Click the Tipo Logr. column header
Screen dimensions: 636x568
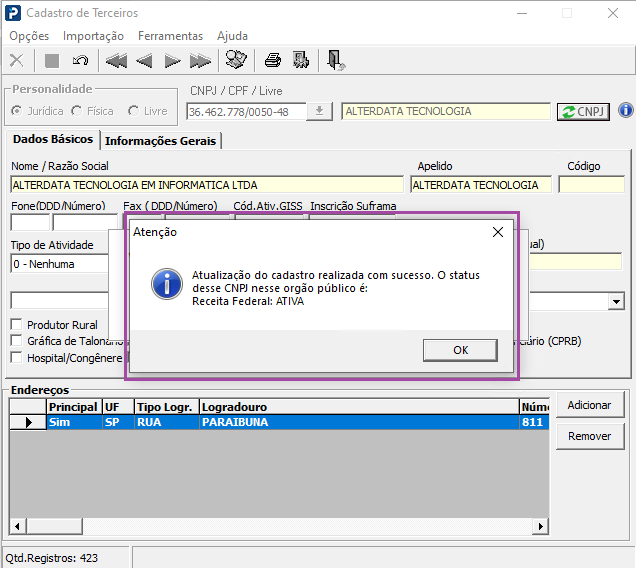click(x=167, y=407)
